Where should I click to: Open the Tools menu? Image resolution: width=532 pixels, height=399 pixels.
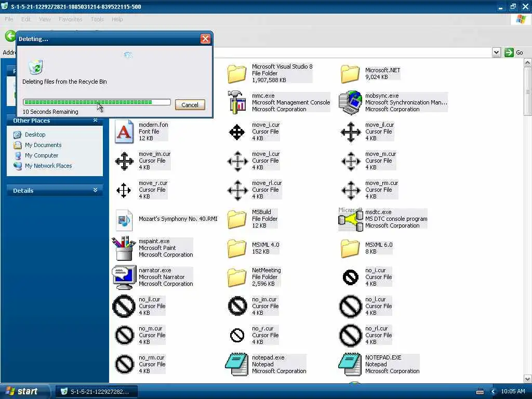point(97,19)
